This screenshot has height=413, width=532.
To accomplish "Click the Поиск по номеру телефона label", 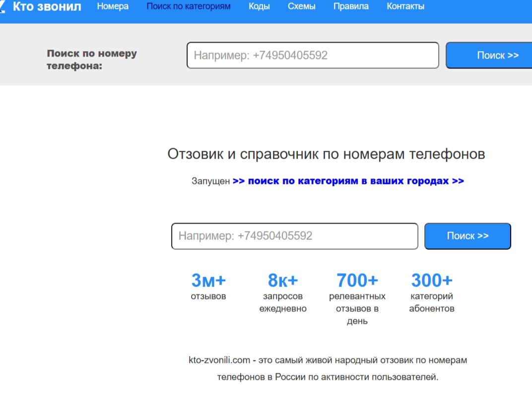I will click(92, 59).
